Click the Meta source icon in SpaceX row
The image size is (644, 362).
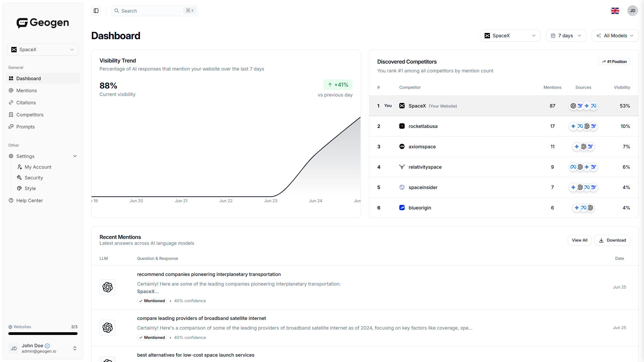(x=594, y=106)
